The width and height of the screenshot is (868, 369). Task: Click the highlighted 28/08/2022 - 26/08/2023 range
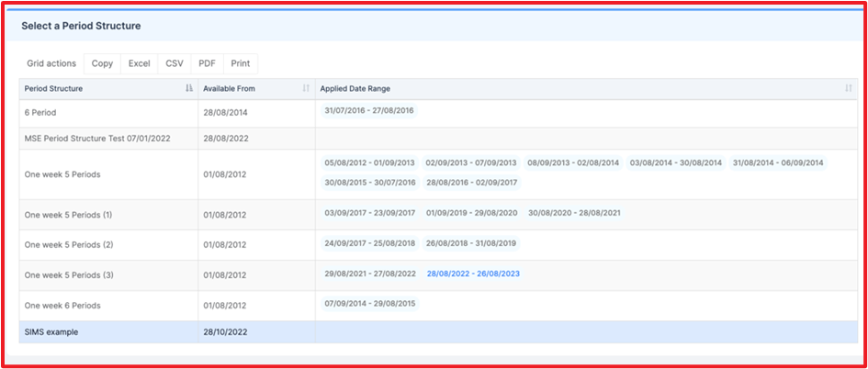tap(473, 274)
